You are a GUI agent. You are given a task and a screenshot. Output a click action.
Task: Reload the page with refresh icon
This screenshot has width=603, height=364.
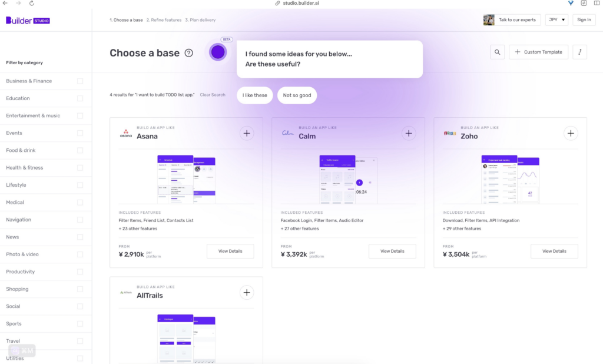tap(32, 3)
